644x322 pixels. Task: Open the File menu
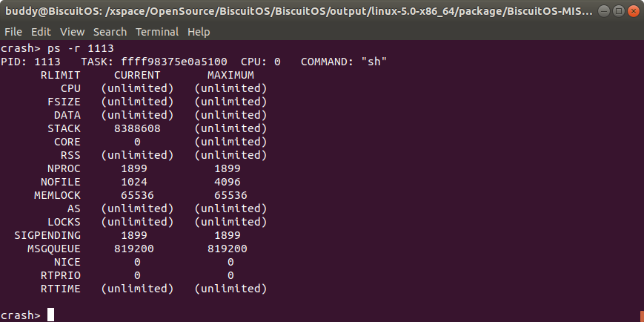tap(13, 32)
